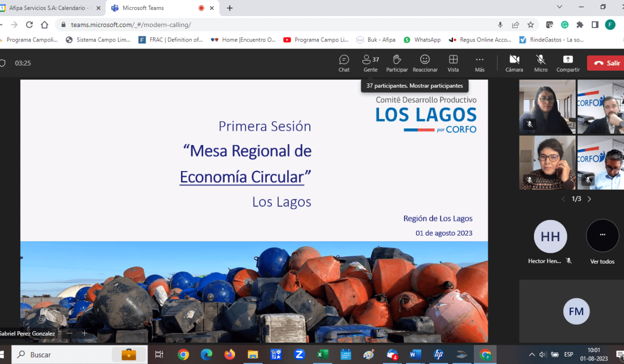Image resolution: width=624 pixels, height=364 pixels.
Task: Turn on the Cámara
Action: tap(514, 63)
